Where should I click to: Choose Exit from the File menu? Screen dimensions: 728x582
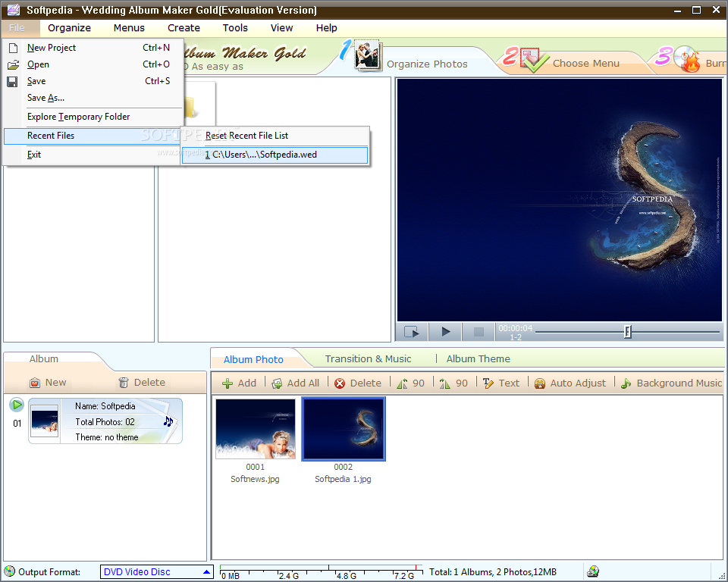coord(93,155)
